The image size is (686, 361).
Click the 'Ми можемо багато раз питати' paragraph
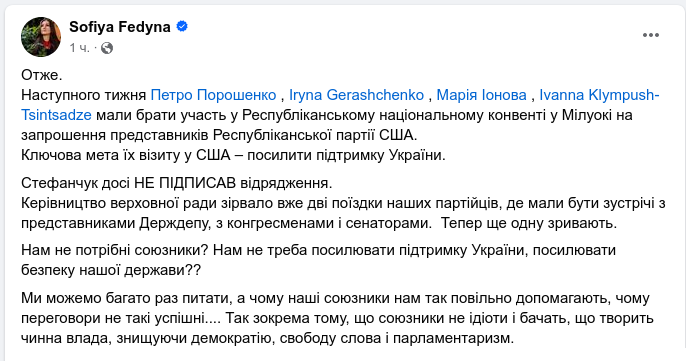337,318
